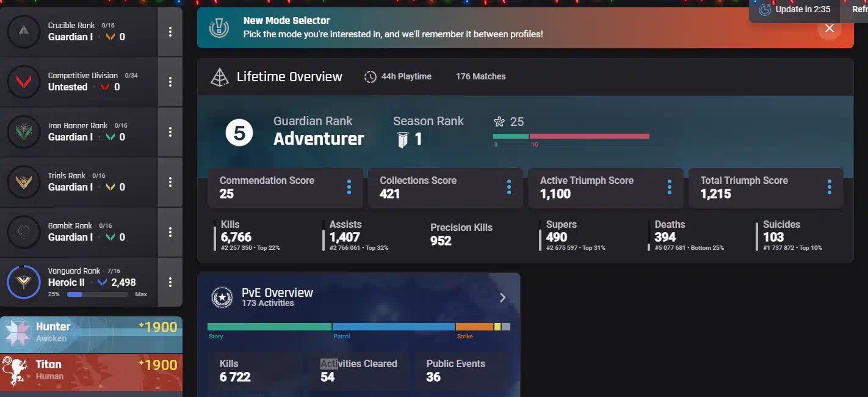Click the Vanguard Rank emblem icon

coord(24,282)
